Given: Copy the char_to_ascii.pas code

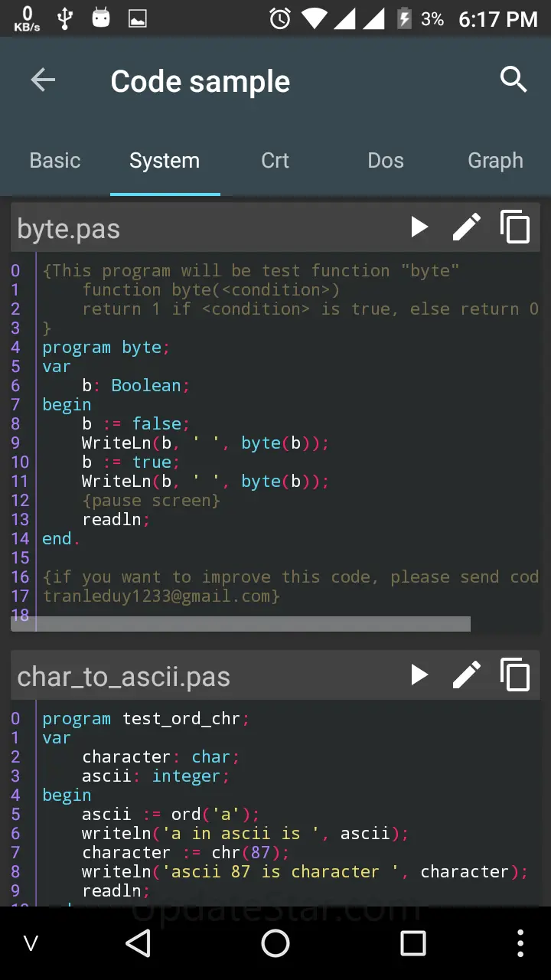Looking at the screenshot, I should [515, 675].
